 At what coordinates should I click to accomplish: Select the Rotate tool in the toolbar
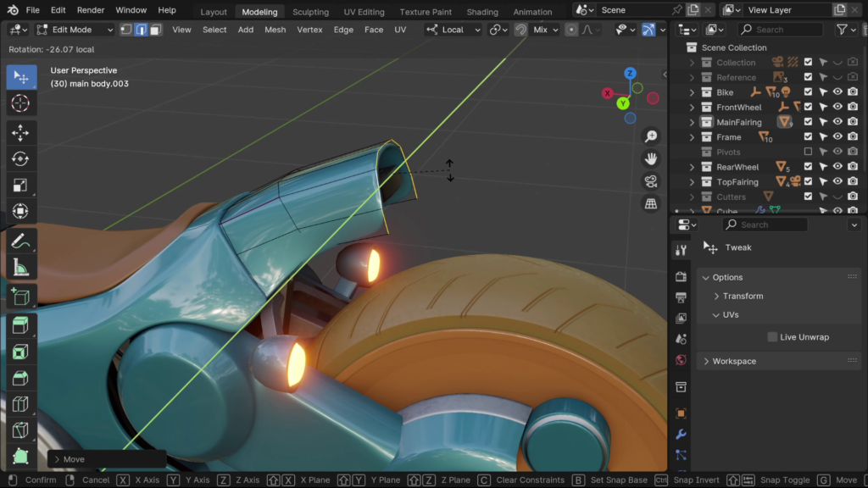coord(21,159)
